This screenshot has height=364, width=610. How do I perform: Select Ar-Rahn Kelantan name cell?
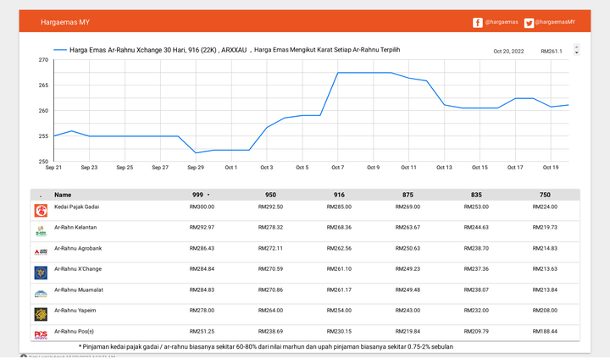tap(75, 228)
